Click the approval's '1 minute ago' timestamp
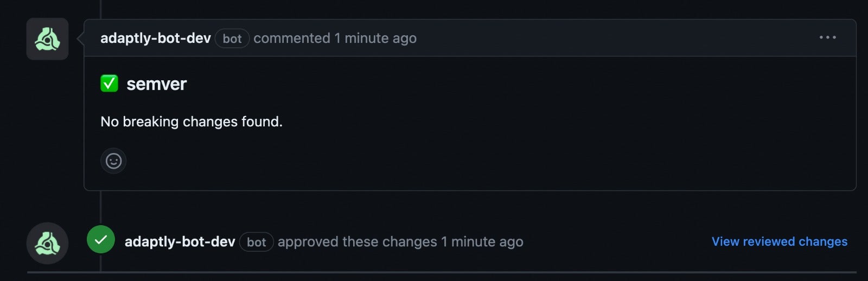 click(482, 241)
